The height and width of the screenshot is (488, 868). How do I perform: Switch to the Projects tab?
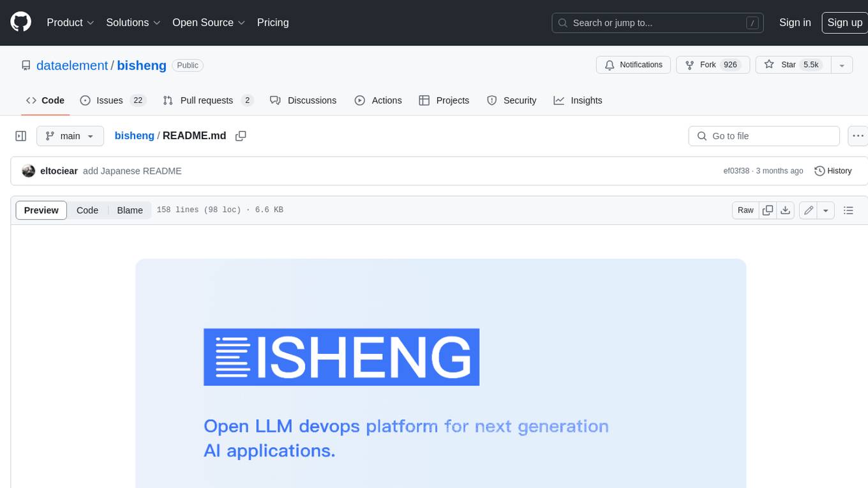click(444, 100)
